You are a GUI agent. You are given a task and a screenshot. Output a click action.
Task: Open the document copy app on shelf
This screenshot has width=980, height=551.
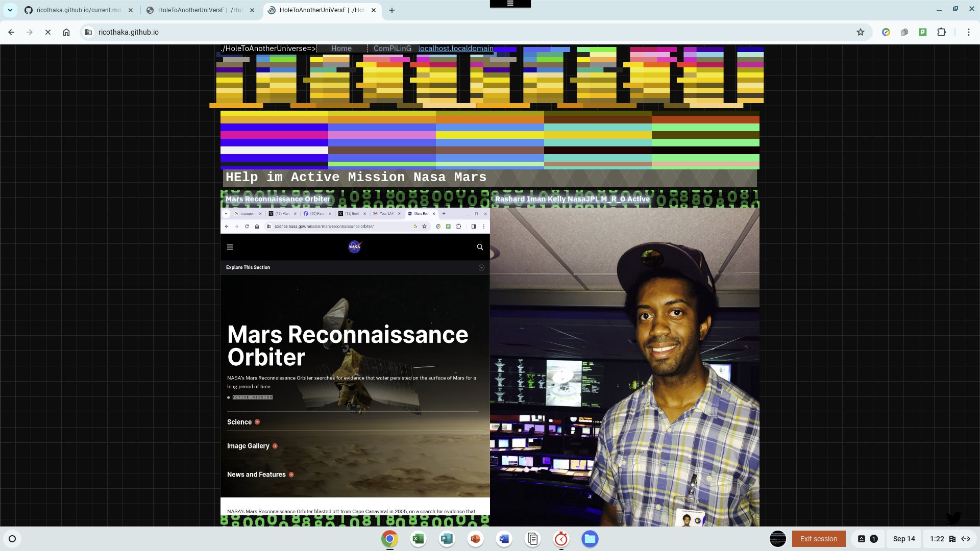click(x=532, y=539)
